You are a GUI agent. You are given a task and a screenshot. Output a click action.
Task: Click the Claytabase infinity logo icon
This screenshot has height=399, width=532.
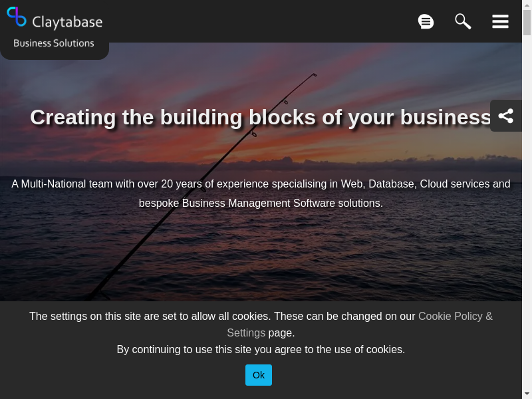[17, 17]
